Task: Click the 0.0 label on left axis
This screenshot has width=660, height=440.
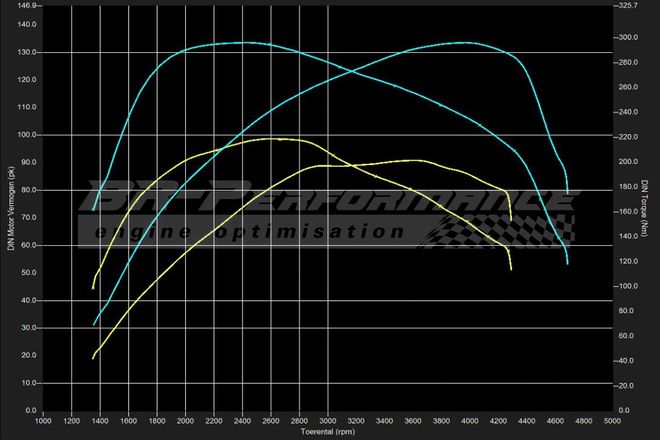Action: coord(30,410)
